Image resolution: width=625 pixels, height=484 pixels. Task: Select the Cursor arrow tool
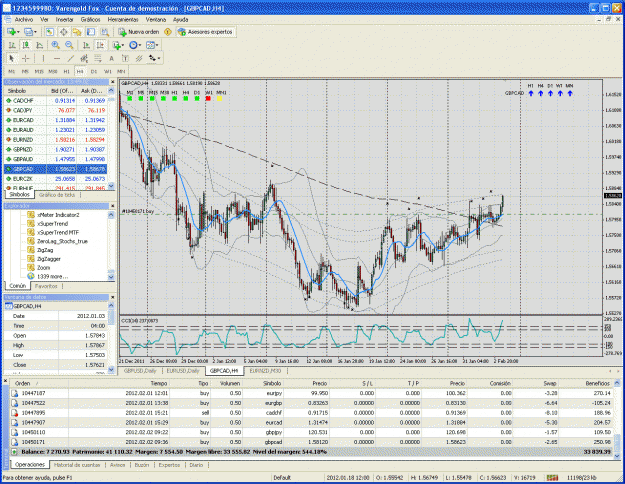[12, 58]
